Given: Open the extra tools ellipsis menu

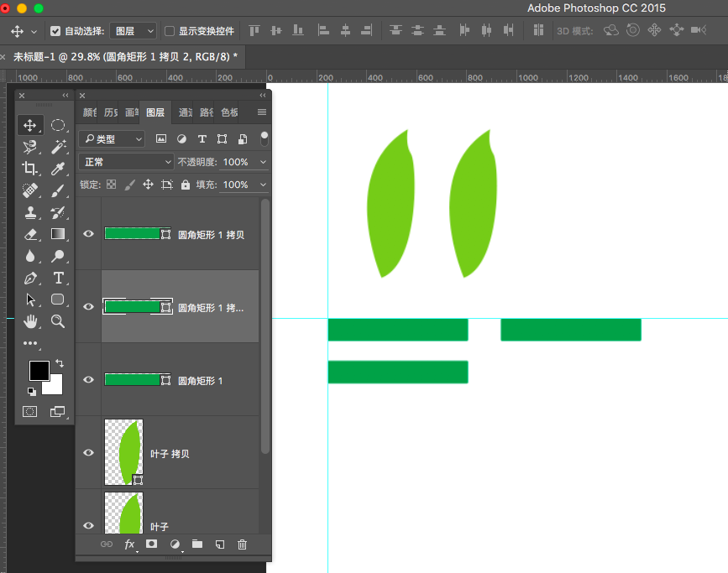Looking at the screenshot, I should point(30,343).
